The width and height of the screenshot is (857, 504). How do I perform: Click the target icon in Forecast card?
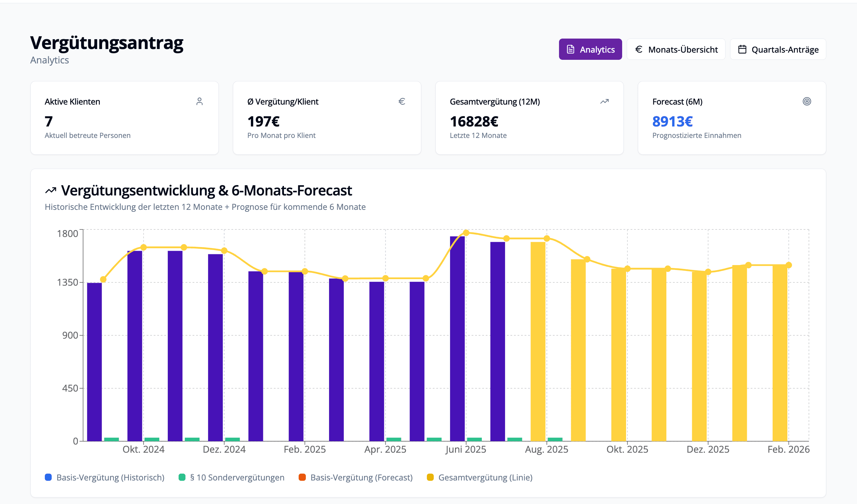(807, 101)
